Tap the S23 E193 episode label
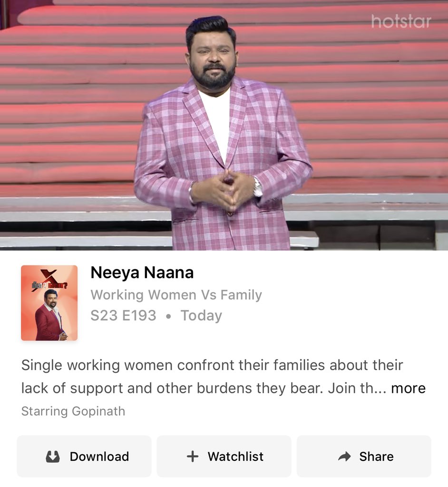 tap(123, 316)
